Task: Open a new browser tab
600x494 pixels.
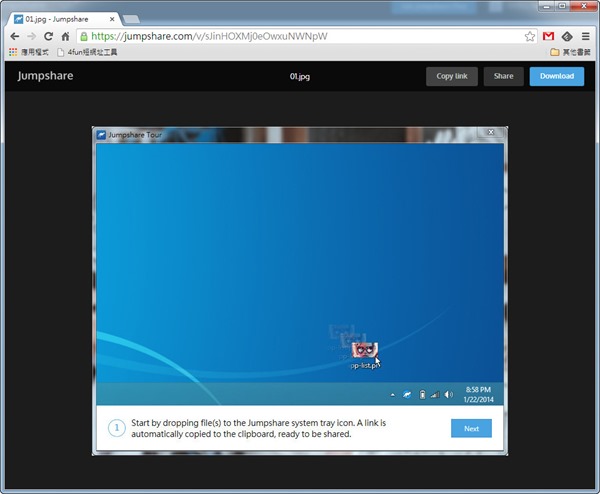Action: tap(131, 19)
